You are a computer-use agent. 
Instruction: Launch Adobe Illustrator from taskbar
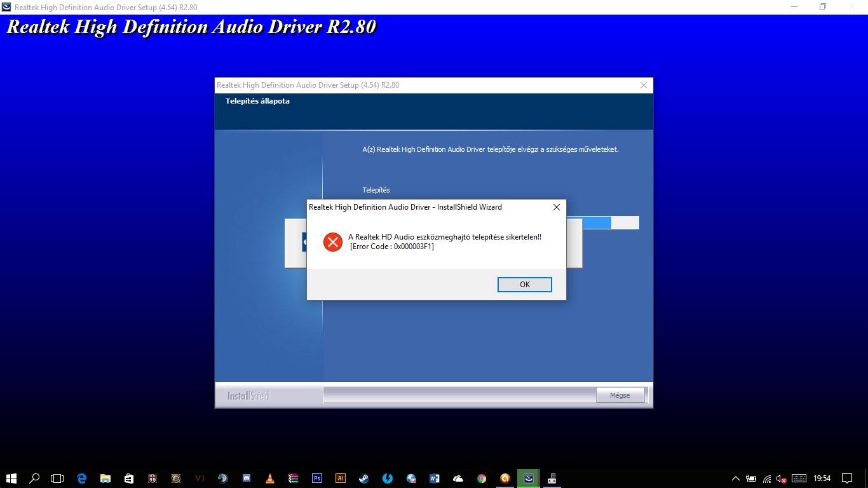[340, 478]
